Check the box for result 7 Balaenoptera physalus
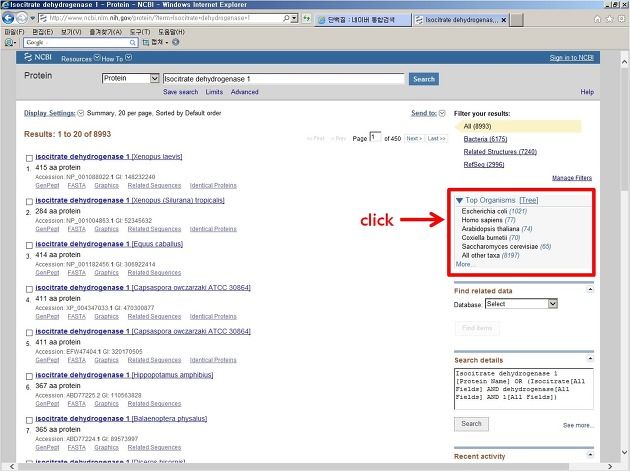The image size is (630, 472). (29, 420)
